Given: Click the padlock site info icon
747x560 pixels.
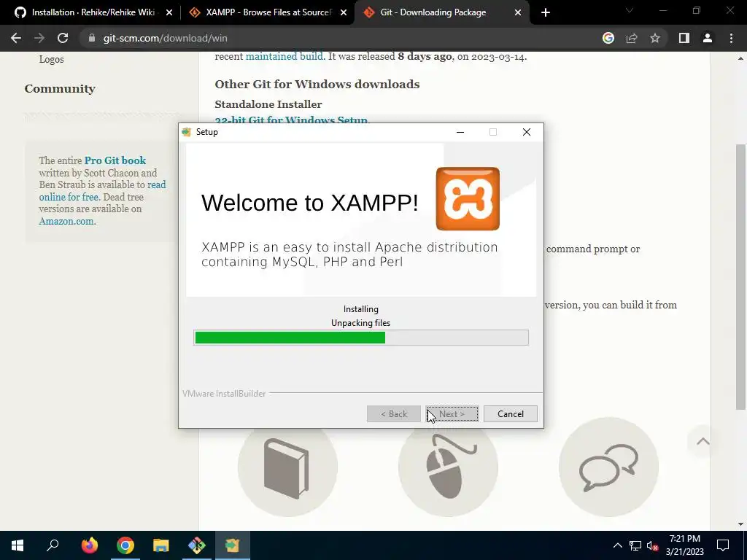Looking at the screenshot, I should point(91,38).
